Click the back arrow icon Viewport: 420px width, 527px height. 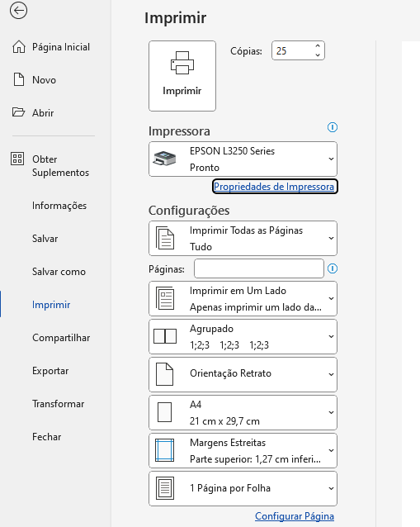point(18,11)
